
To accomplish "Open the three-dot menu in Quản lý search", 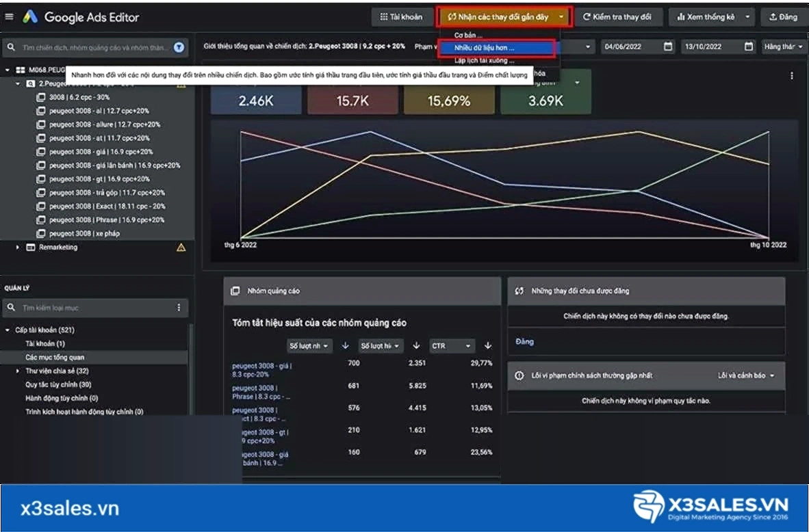I will pyautogui.click(x=179, y=308).
